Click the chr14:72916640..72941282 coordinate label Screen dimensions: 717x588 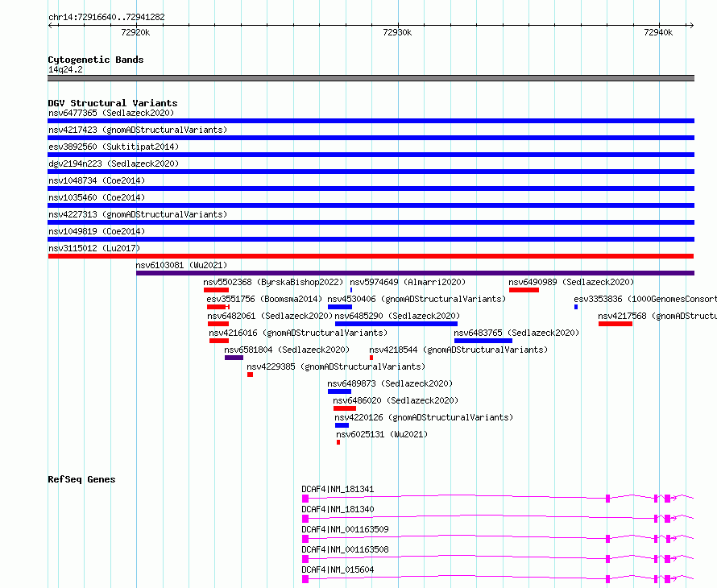[x=106, y=17]
